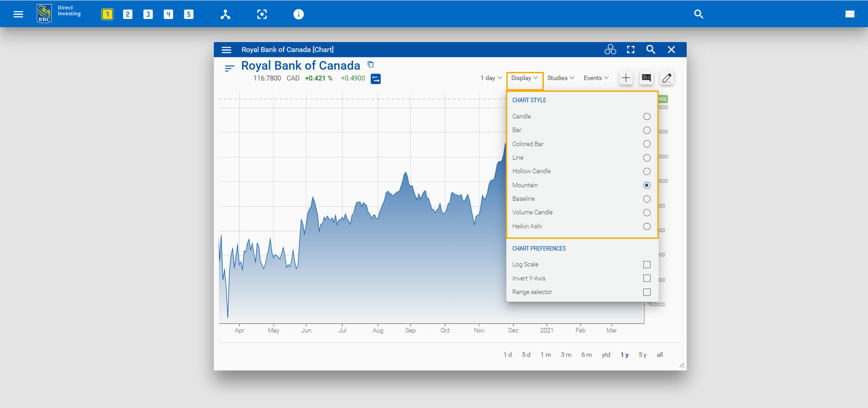868x408 pixels.
Task: Select the drawing pencil tool
Action: click(x=666, y=78)
